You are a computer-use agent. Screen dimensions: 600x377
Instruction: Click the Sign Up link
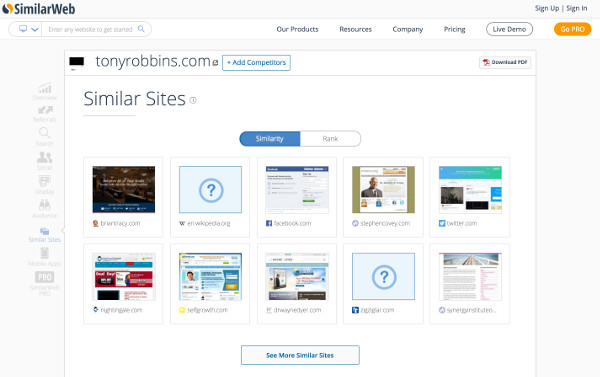[x=547, y=8]
